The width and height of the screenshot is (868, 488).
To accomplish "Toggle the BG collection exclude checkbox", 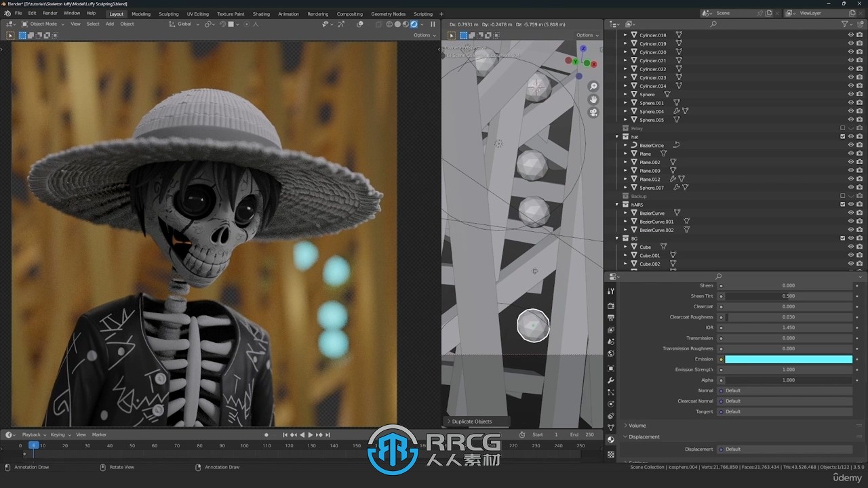I will [843, 239].
